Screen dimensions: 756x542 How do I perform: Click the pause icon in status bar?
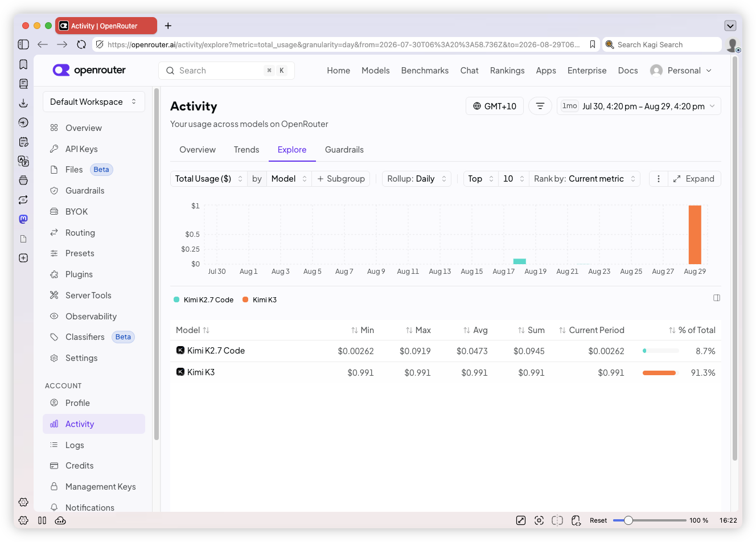tap(42, 520)
